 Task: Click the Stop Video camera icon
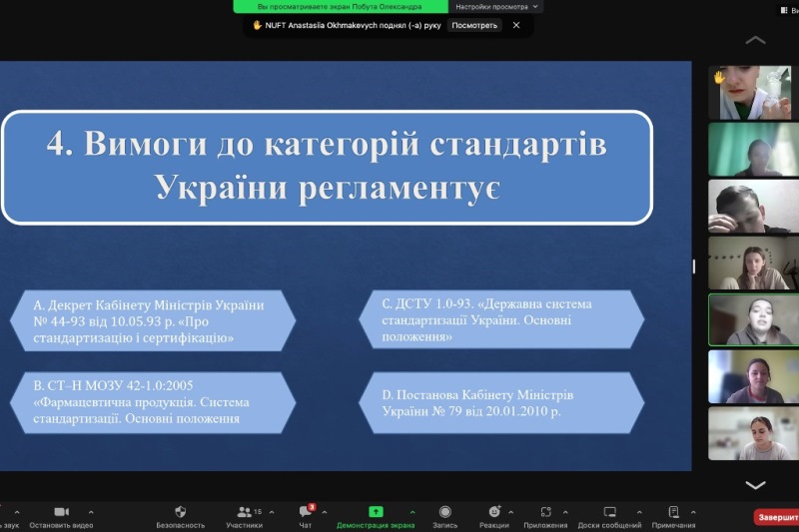pyautogui.click(x=61, y=512)
